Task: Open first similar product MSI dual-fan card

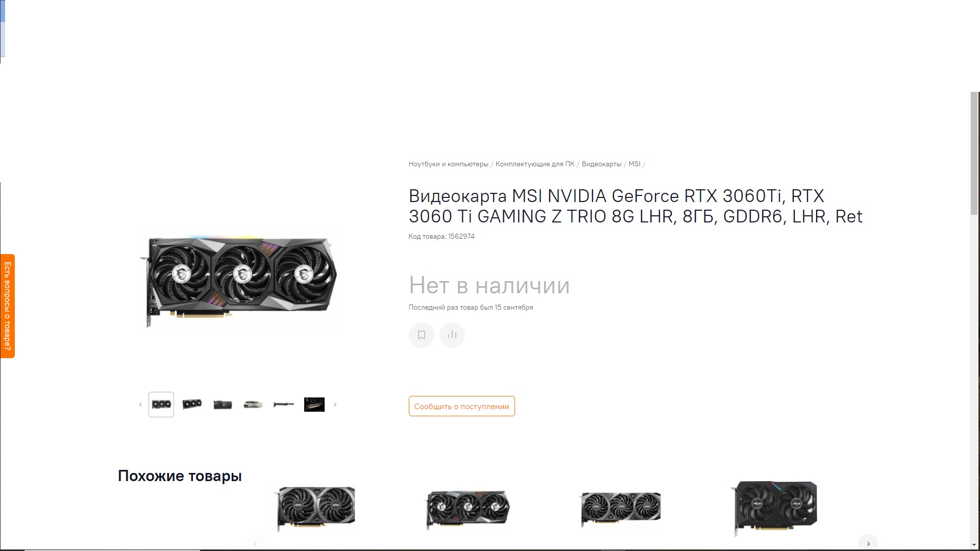Action: [x=315, y=508]
